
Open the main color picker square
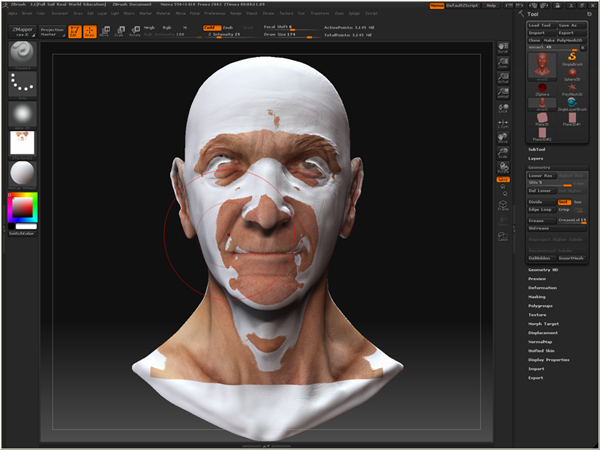click(21, 207)
